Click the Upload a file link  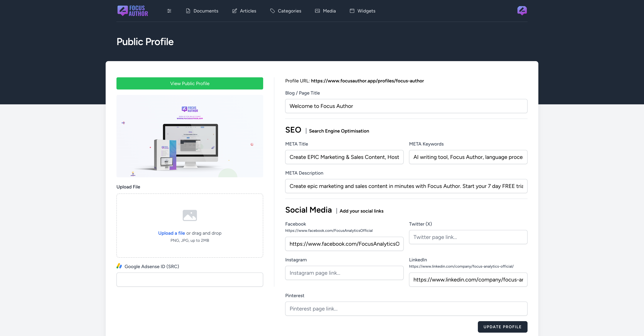pyautogui.click(x=172, y=233)
